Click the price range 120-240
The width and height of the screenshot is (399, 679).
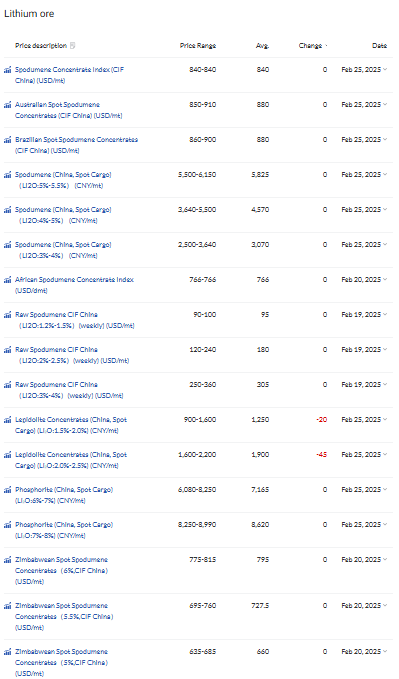(203, 349)
